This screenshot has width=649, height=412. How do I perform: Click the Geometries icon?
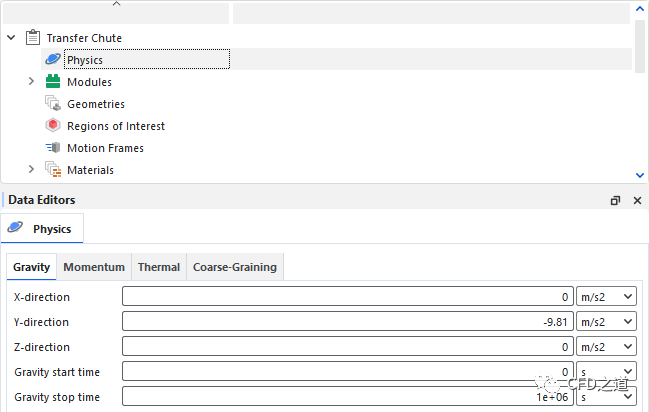coord(53,104)
